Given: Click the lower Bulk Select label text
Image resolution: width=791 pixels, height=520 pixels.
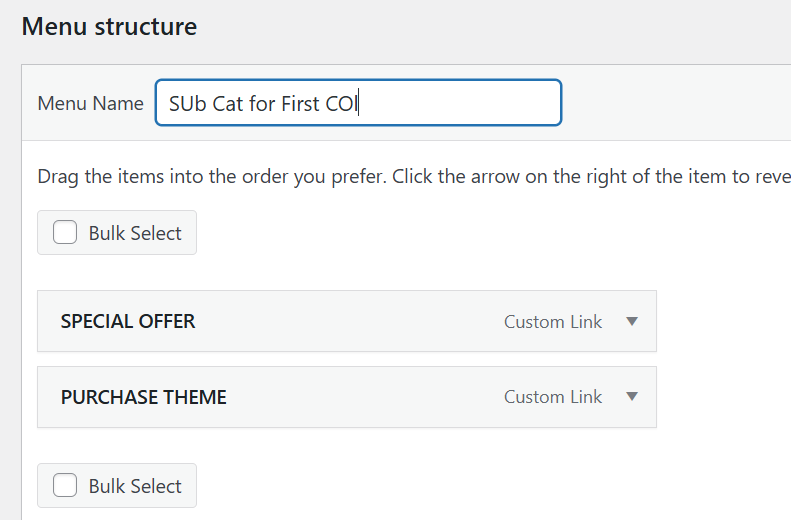Looking at the screenshot, I should coord(135,486).
